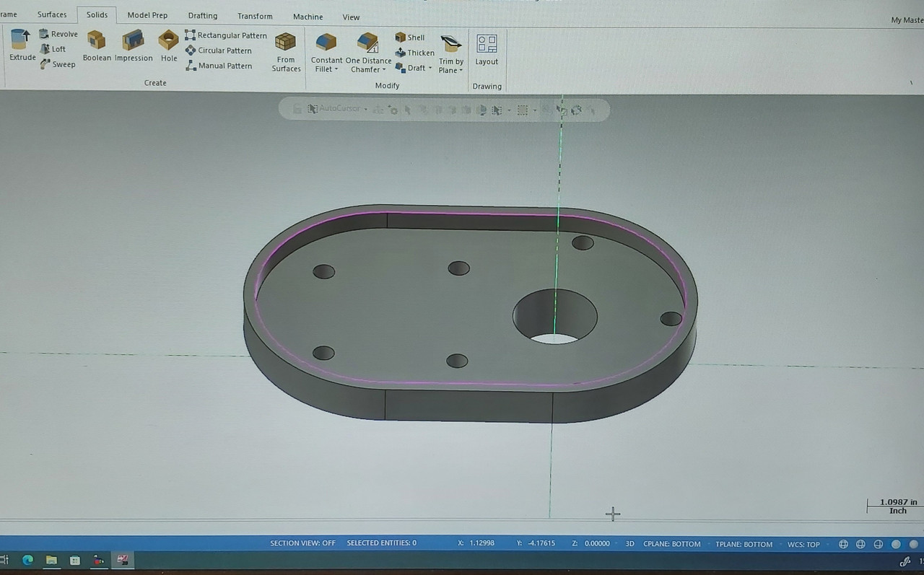
Task: Open the CPLANE: BOTTOM menu
Action: point(672,544)
